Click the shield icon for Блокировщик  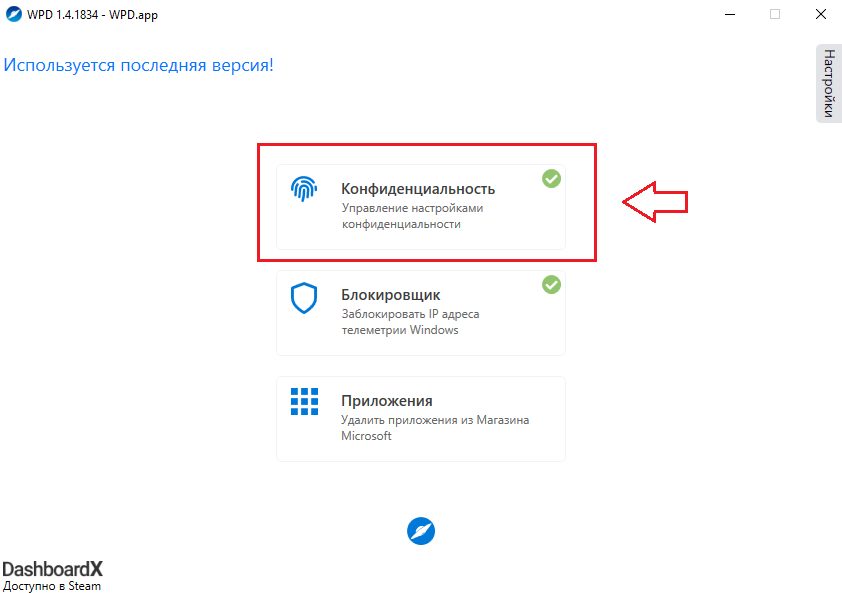click(x=304, y=298)
